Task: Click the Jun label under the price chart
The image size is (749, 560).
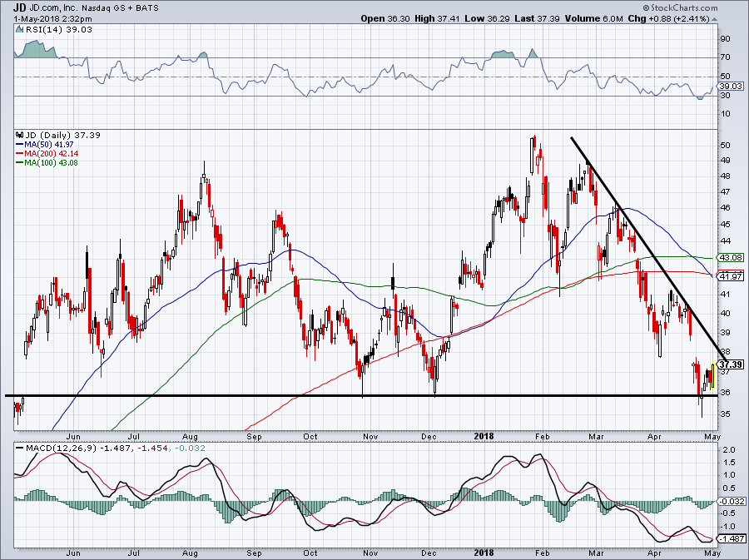Action: coord(73,436)
